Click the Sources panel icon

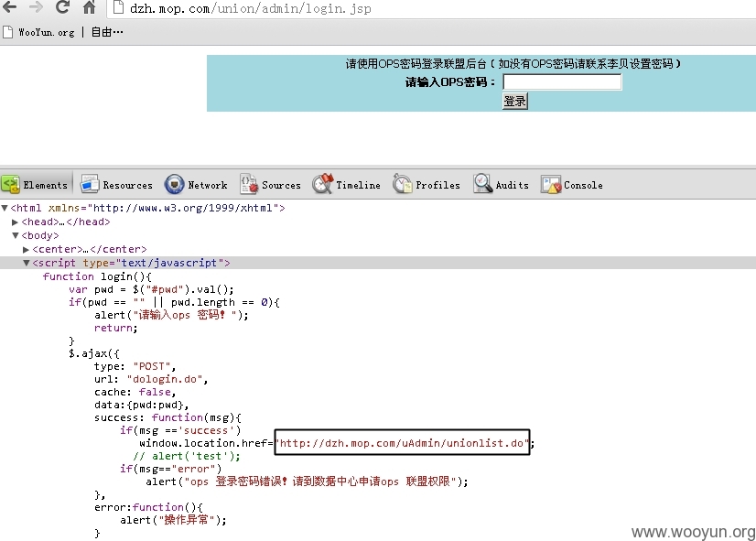click(249, 184)
